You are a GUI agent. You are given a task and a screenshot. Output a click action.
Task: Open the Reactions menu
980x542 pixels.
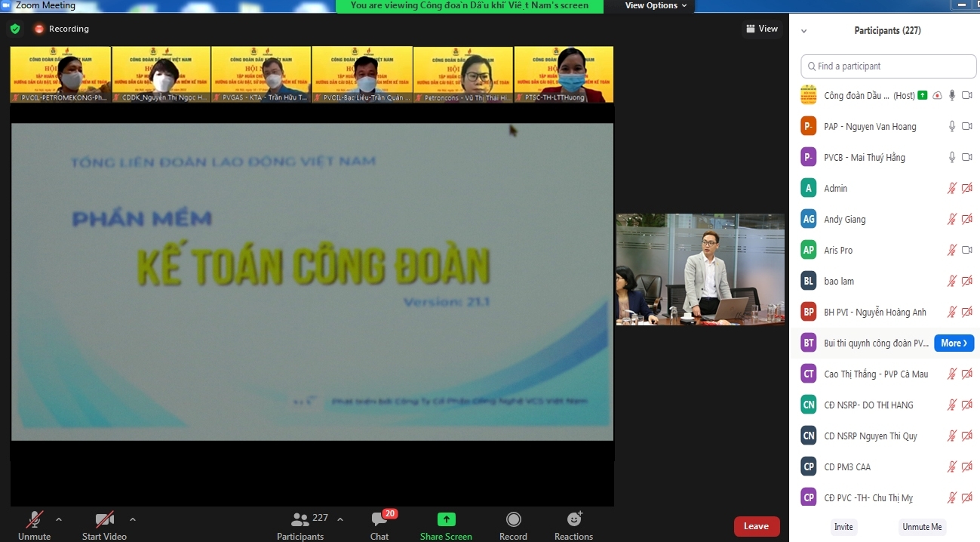573,525
